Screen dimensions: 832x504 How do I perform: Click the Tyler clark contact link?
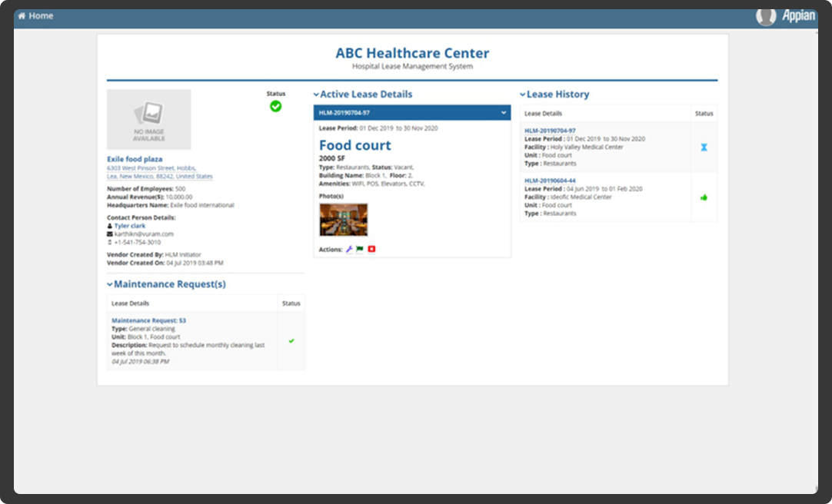point(129,226)
